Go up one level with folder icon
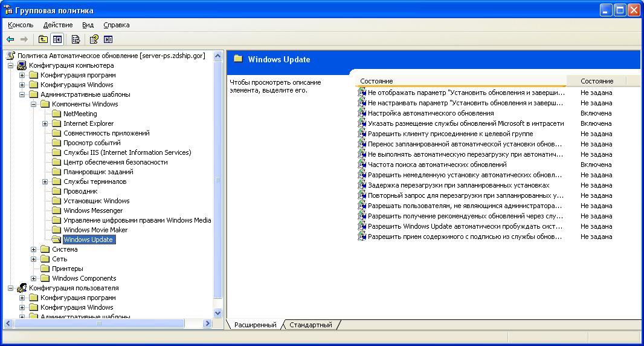644x346 pixels. click(43, 39)
